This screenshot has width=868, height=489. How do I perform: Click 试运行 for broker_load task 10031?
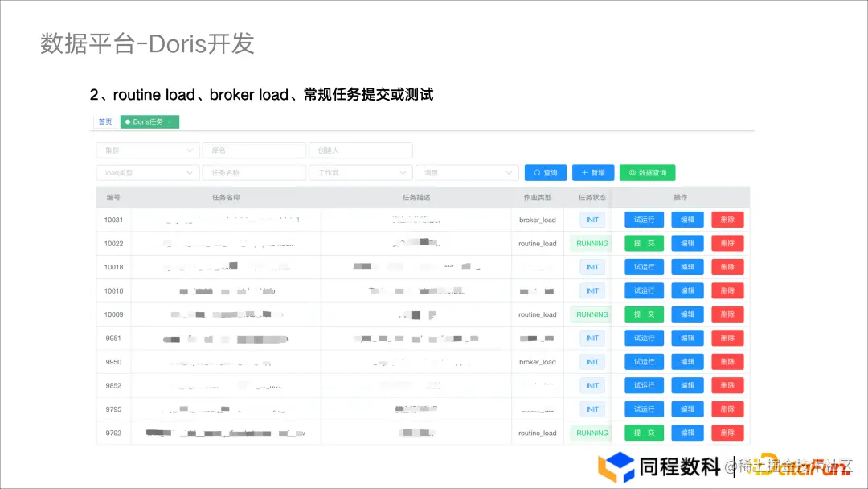(x=644, y=219)
